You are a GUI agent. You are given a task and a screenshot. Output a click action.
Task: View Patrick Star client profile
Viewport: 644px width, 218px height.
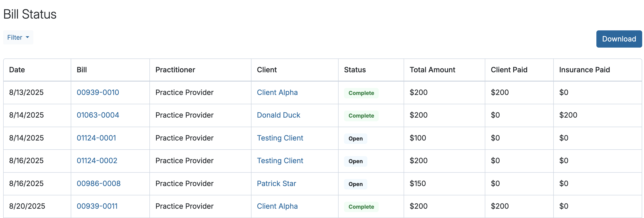pyautogui.click(x=276, y=184)
